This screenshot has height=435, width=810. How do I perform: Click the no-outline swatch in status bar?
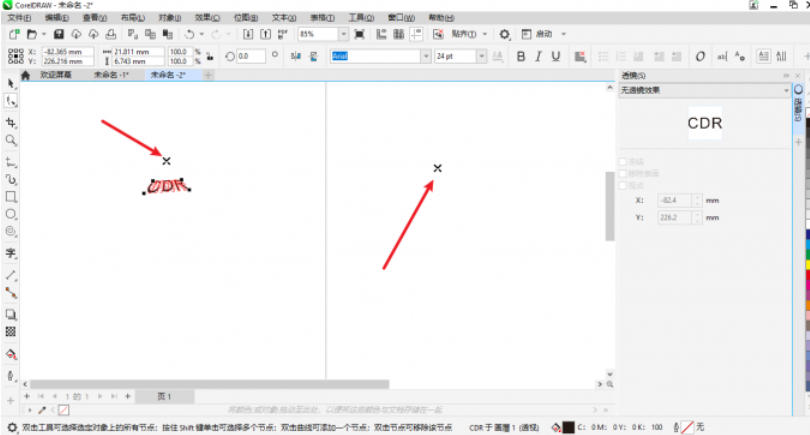coord(688,427)
